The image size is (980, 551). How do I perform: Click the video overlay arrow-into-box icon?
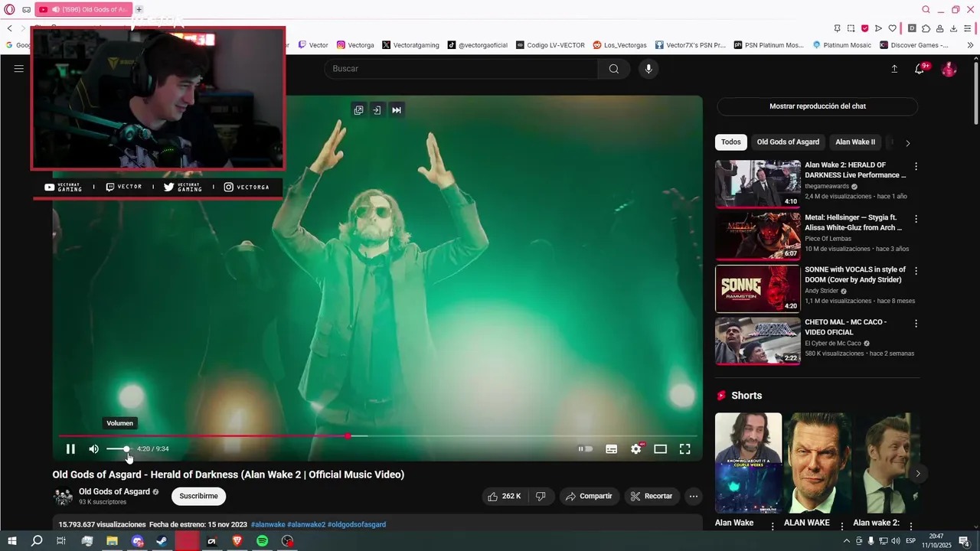click(x=377, y=110)
